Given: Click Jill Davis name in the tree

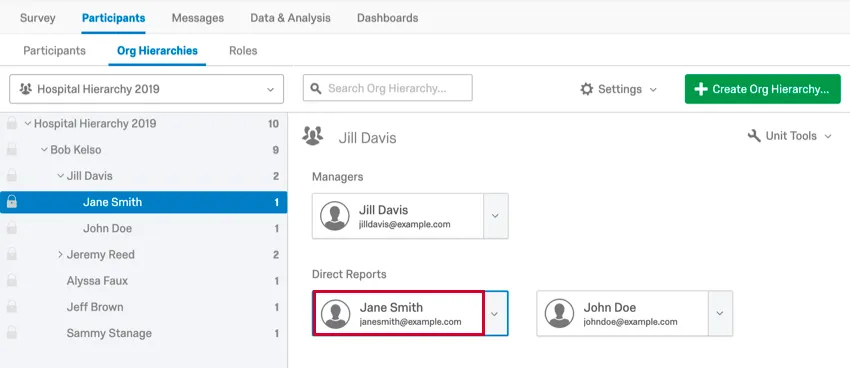Looking at the screenshot, I should 89,176.
